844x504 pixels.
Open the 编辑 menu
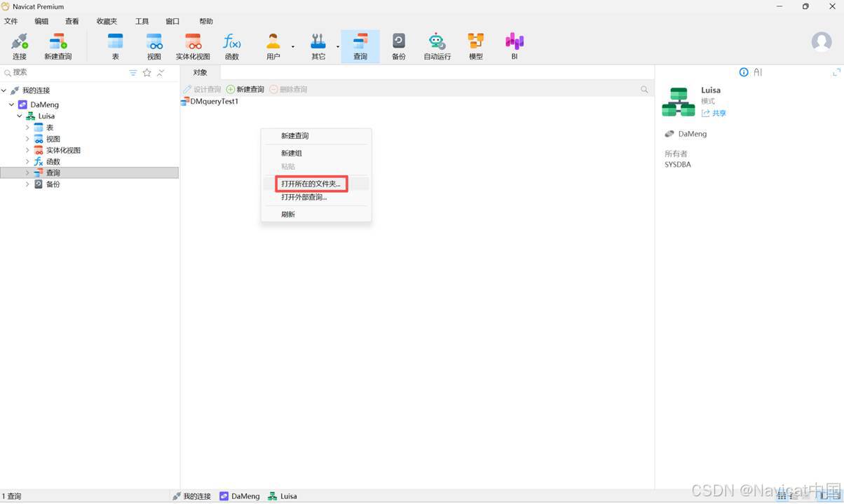click(x=41, y=21)
